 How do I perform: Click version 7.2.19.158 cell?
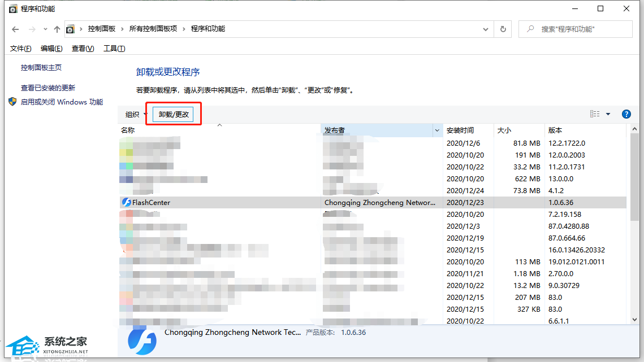565,214
